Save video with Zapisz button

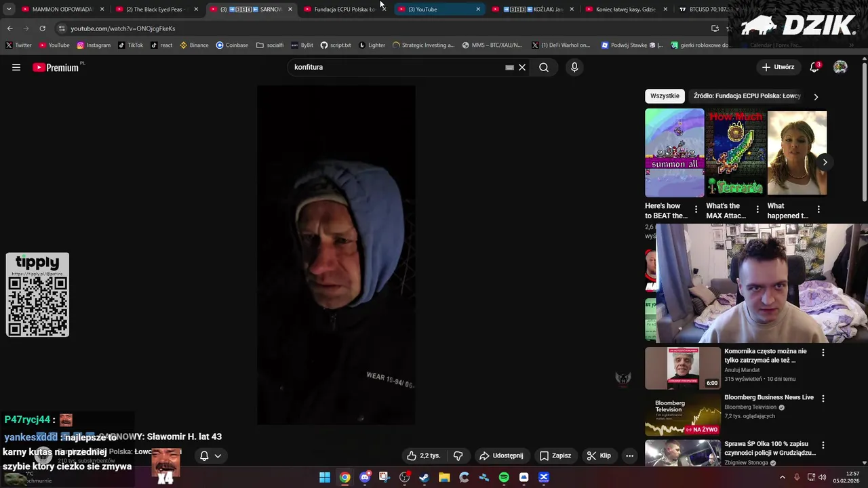point(555,455)
